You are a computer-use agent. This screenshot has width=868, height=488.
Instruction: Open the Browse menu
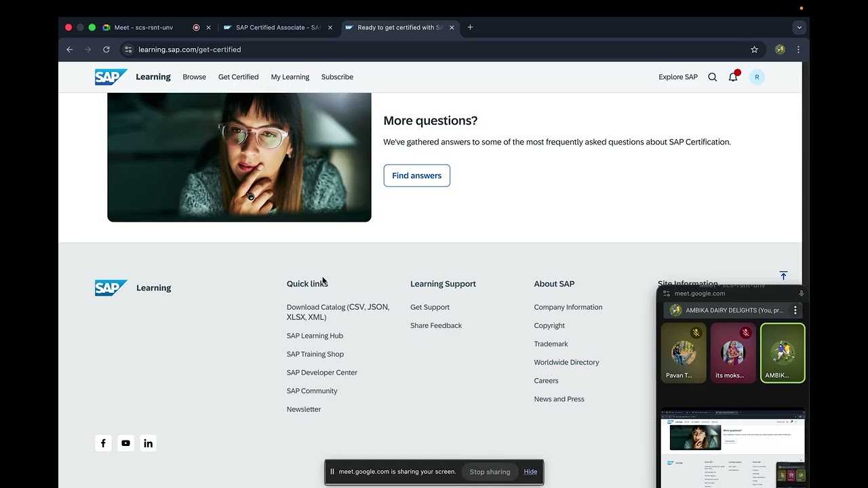(194, 77)
